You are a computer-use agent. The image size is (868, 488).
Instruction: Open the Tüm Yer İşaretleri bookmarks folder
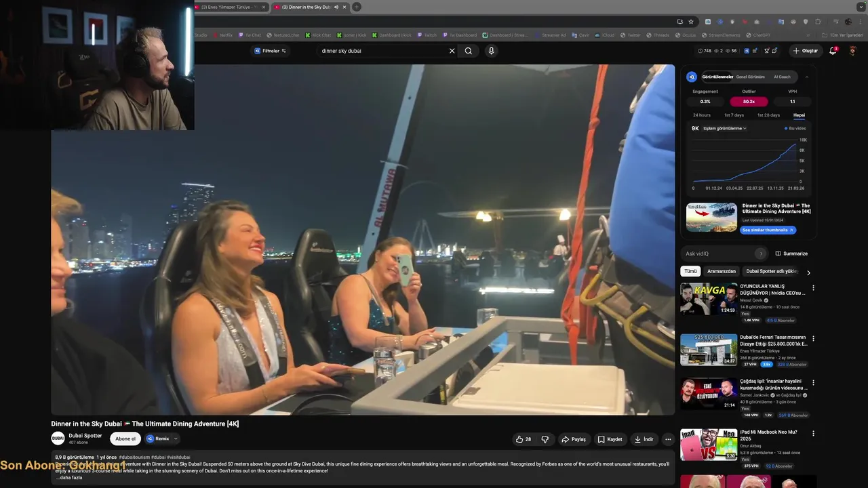(843, 35)
